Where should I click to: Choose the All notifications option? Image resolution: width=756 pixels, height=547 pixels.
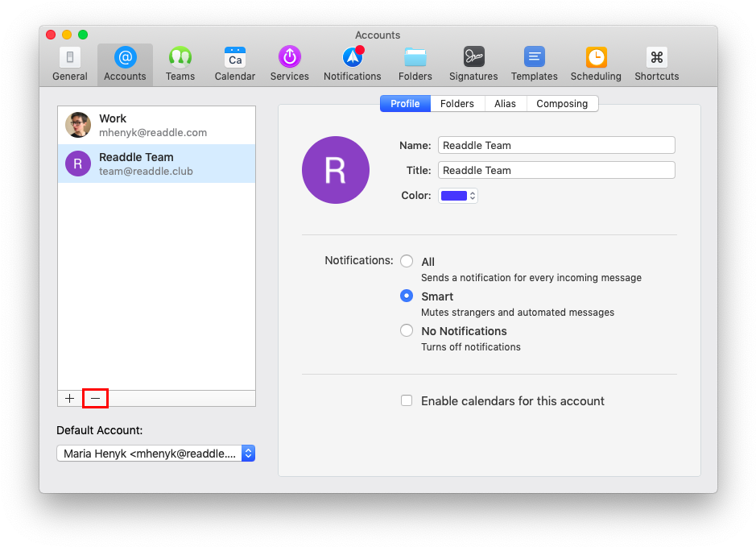coord(407,261)
